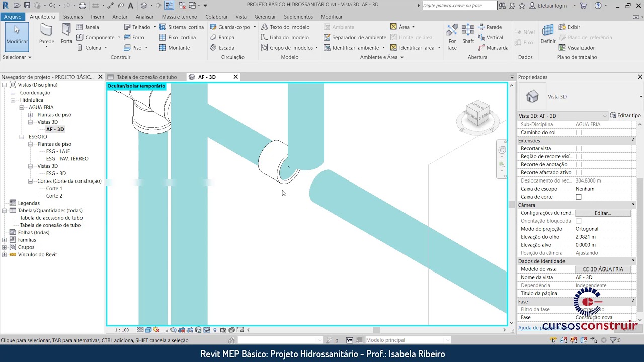The image size is (644, 362).
Task: Open the Vista 3D: AF - 3D selector
Action: 563,116
